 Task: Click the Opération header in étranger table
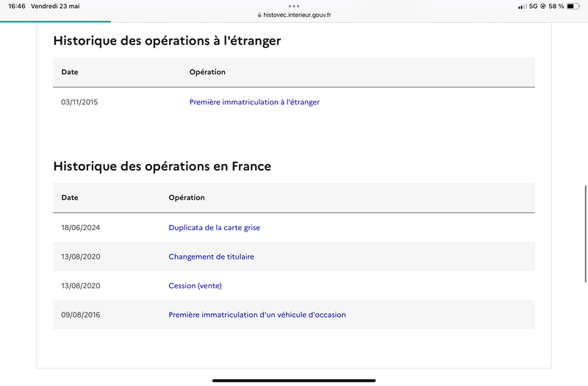(207, 72)
